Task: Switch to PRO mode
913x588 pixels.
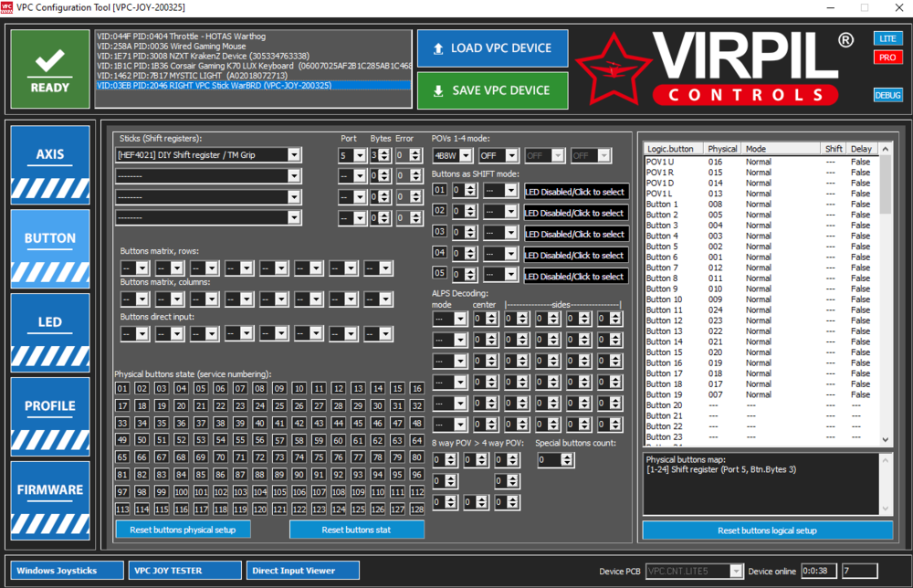Action: (887, 57)
